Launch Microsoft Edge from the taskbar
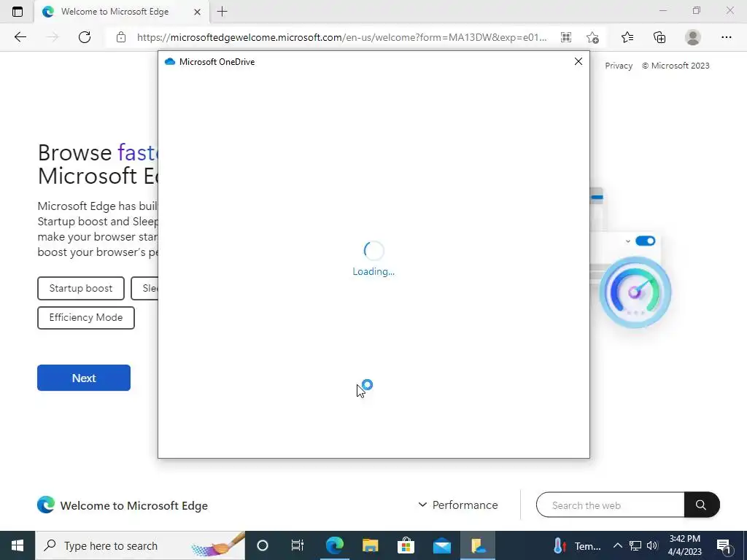The image size is (747, 560). pyautogui.click(x=334, y=545)
